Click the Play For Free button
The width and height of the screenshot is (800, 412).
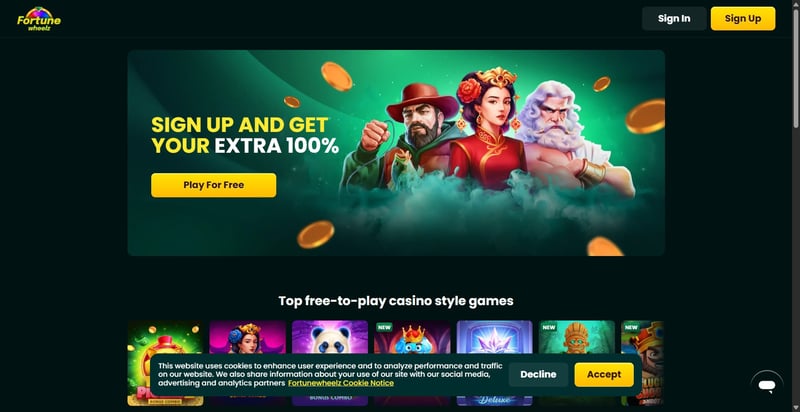213,185
